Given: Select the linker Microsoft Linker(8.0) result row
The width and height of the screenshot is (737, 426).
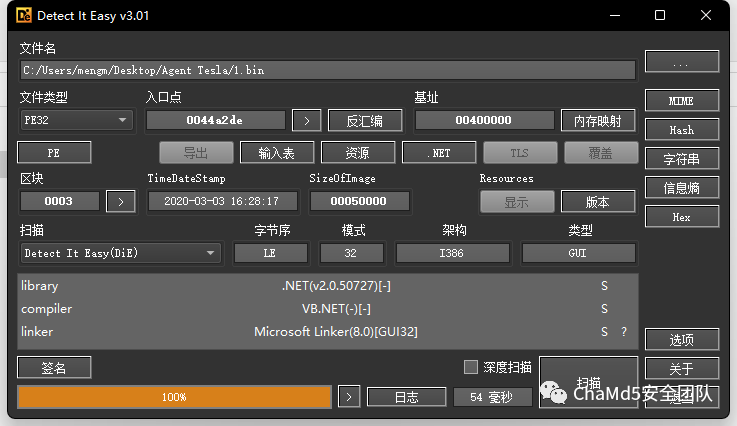Looking at the screenshot, I should coord(328,332).
